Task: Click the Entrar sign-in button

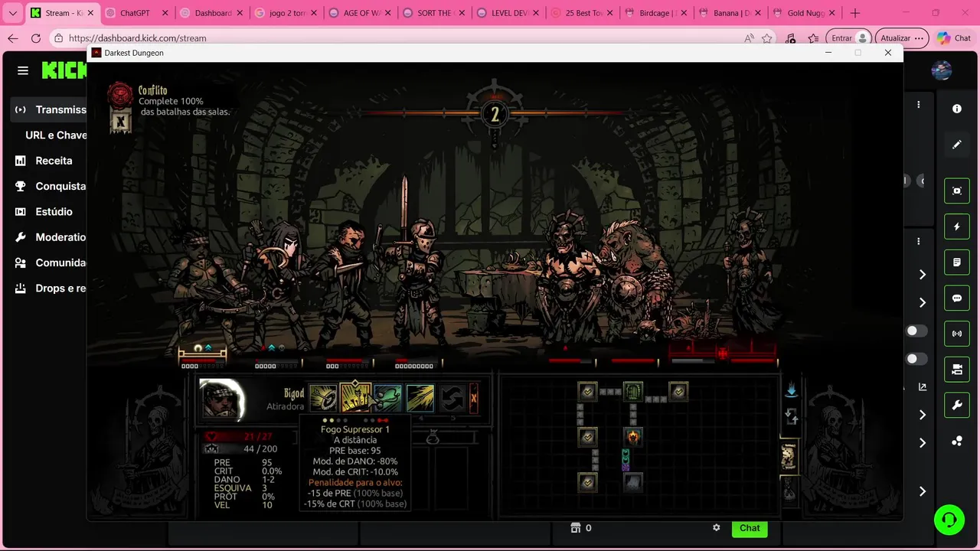Action: (849, 38)
